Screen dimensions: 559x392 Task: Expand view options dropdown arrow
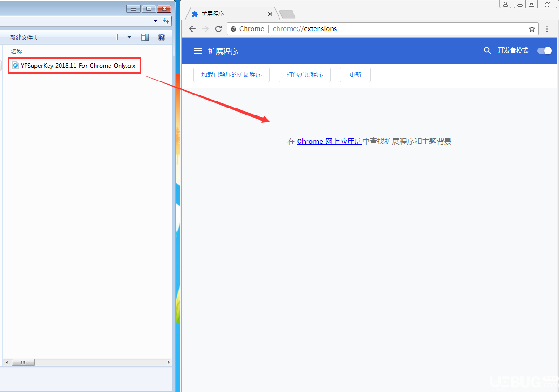[129, 37]
